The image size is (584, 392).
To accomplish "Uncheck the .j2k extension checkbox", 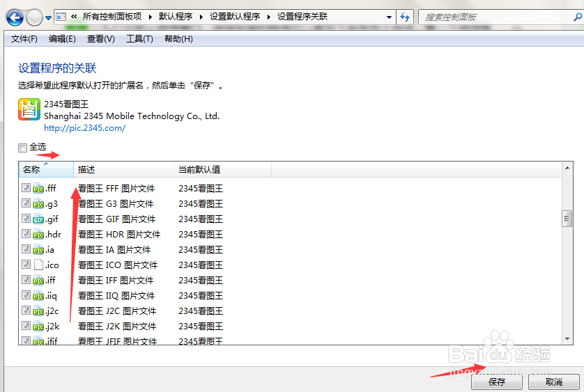I will click(26, 325).
